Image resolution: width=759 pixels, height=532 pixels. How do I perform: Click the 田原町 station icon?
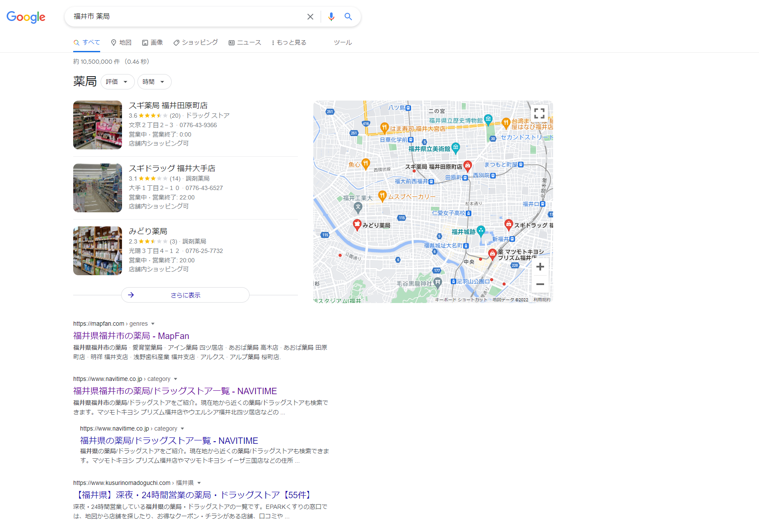[465, 178]
